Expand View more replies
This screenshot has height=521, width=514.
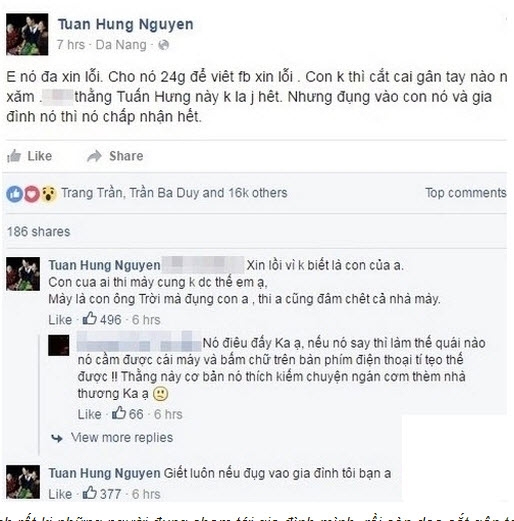(x=122, y=437)
